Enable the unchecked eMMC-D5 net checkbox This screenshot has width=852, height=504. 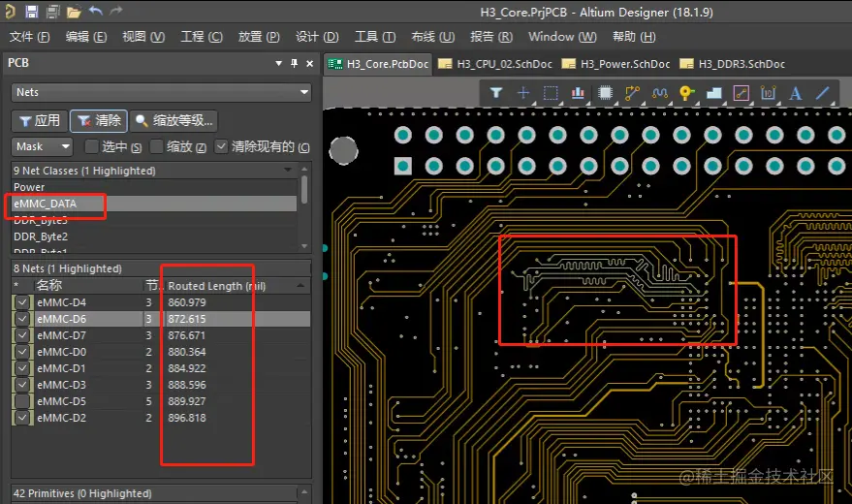coord(22,401)
